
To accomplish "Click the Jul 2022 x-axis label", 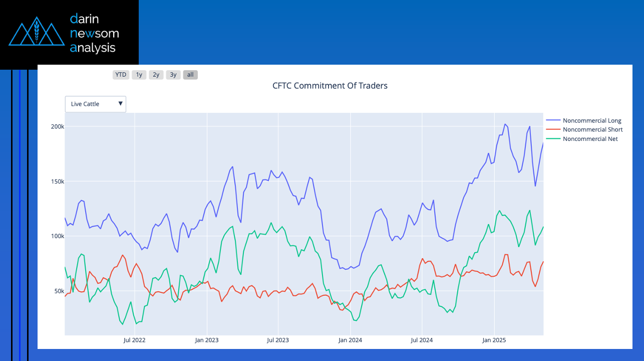I will click(134, 340).
